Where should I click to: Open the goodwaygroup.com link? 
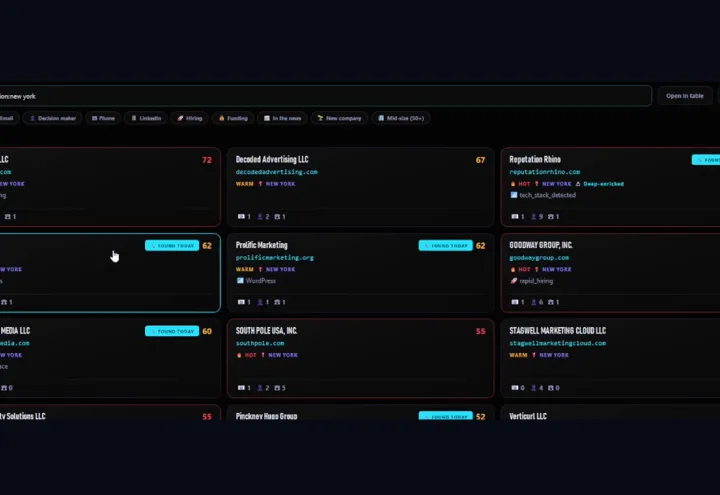tap(539, 258)
